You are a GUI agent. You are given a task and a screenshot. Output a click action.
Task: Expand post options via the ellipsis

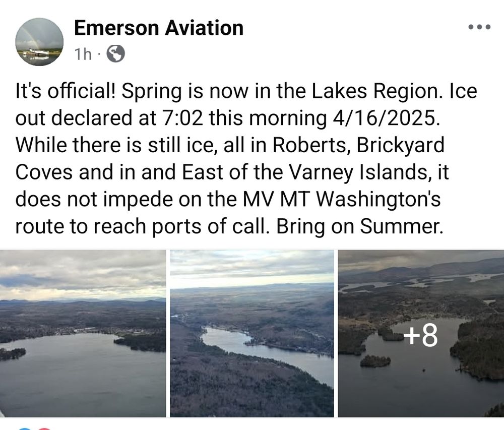click(x=480, y=27)
